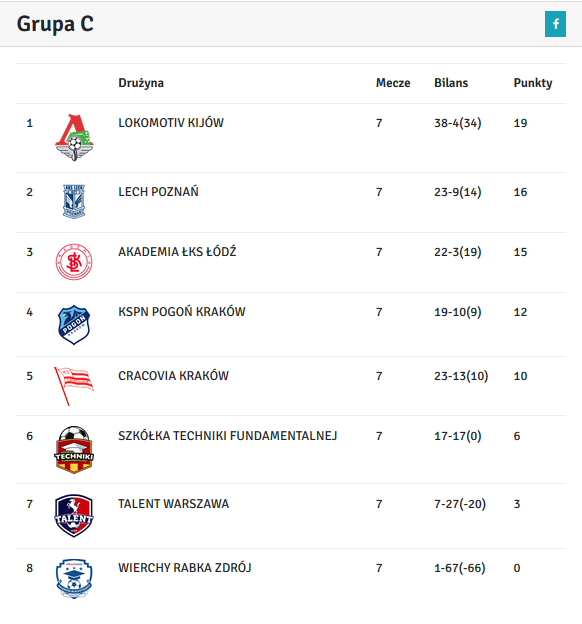Select the Wierchy Rabka Zdrój emblem
The image size is (582, 624).
pos(74,579)
